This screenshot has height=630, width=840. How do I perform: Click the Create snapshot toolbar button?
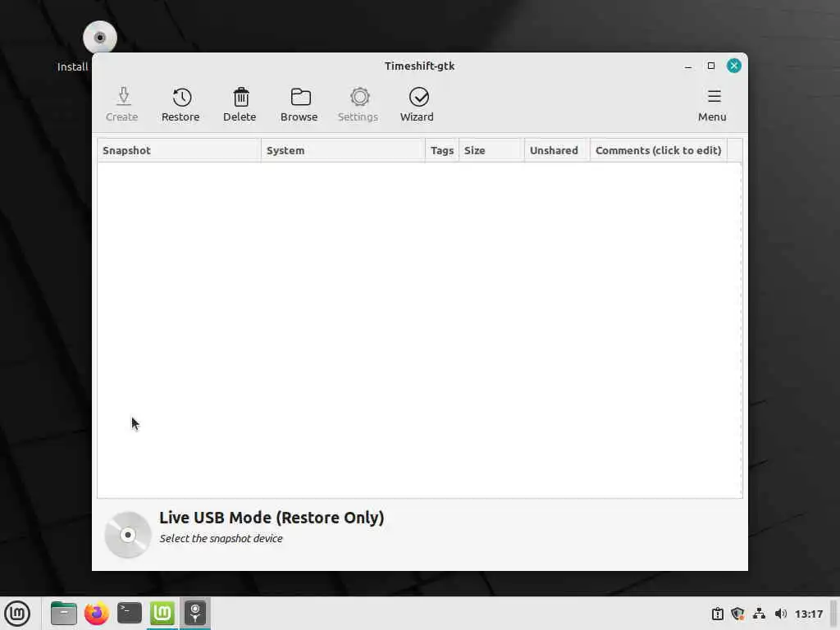[x=121, y=104]
